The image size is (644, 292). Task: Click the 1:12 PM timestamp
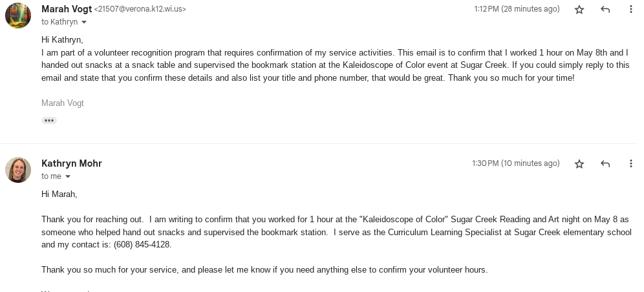point(517,9)
